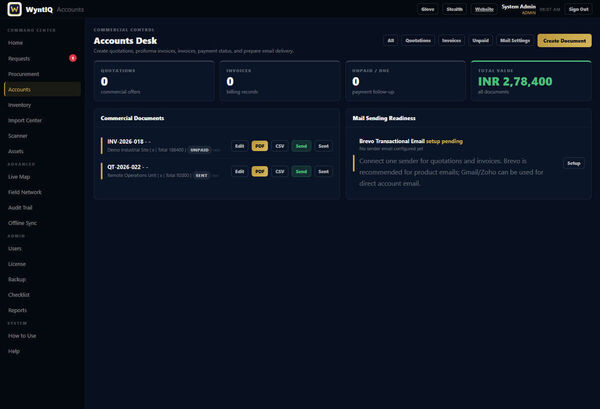
Task: Open License page
Action: point(17,264)
